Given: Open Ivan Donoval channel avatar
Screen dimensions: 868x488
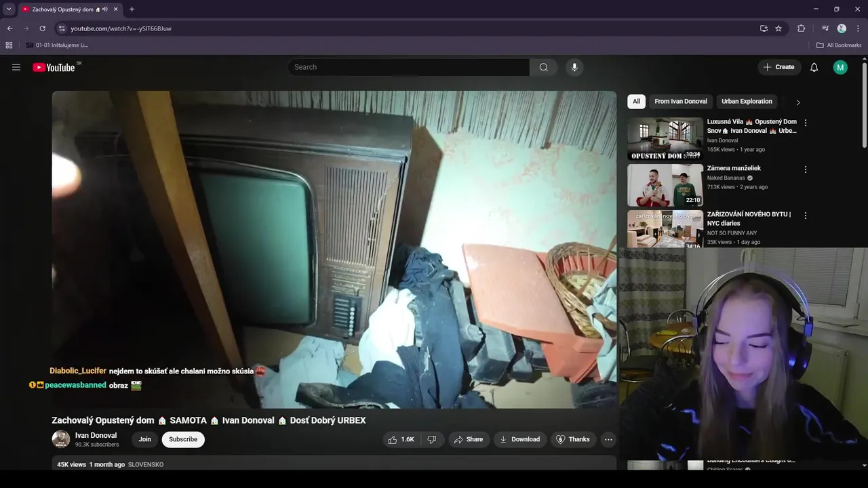Looking at the screenshot, I should pyautogui.click(x=61, y=439).
